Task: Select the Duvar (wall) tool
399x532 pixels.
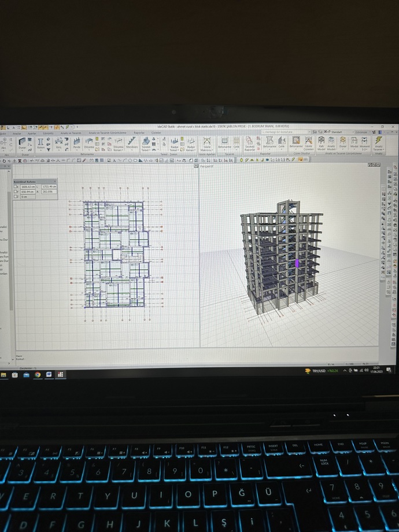Action: (23, 144)
